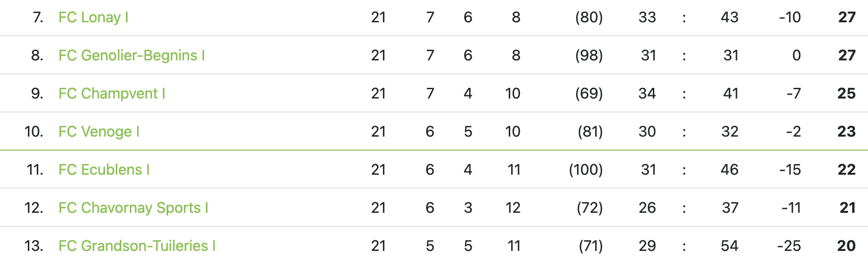Select the FC Venoge I link
Viewport: 868px width, 263px height.
point(99,131)
